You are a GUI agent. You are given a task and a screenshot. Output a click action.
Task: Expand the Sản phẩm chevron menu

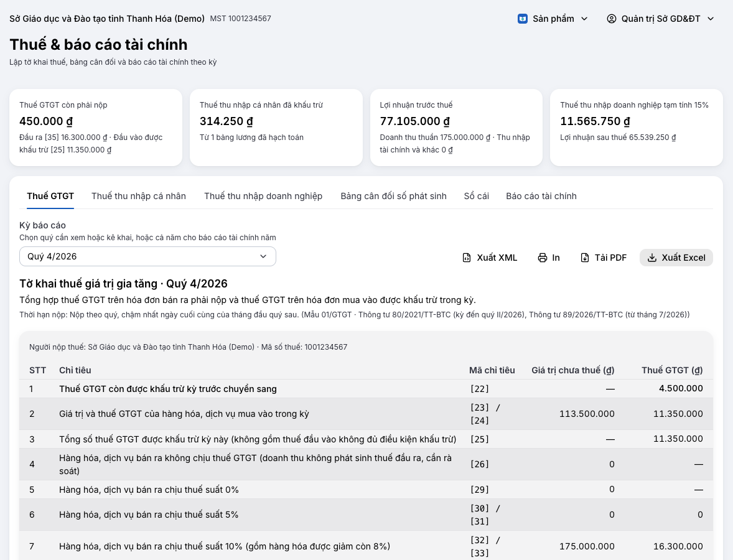pyautogui.click(x=584, y=19)
